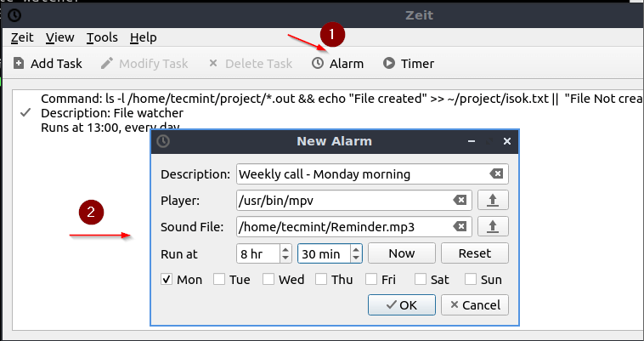
Task: Click the clock icon in Zeit title bar
Action: (14, 15)
